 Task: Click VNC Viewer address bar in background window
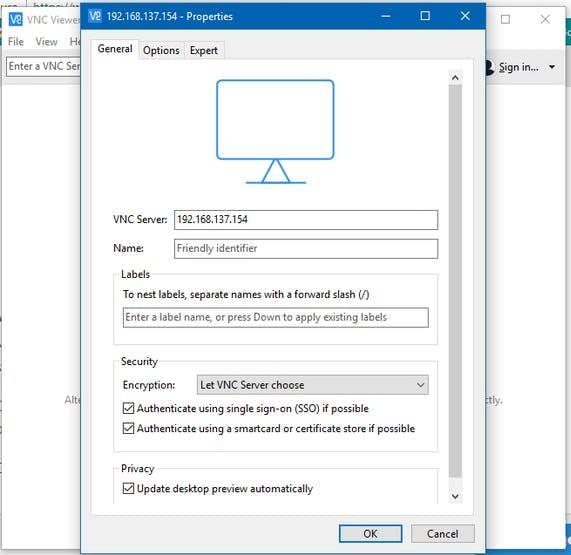click(x=43, y=66)
